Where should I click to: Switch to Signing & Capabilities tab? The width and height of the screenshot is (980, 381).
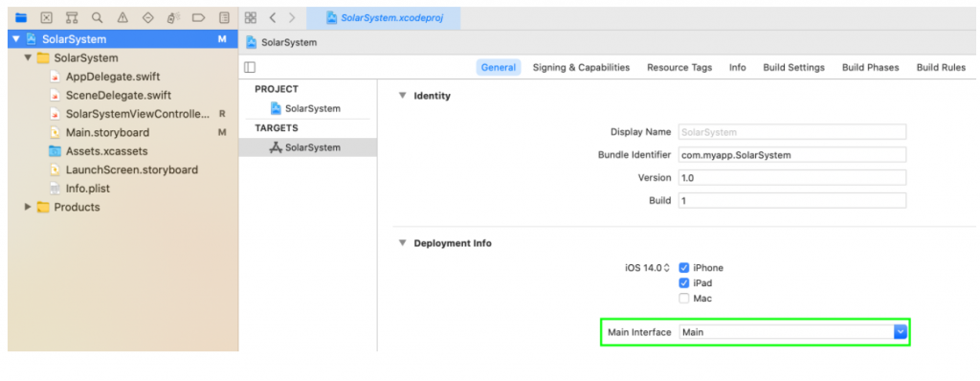coord(581,68)
